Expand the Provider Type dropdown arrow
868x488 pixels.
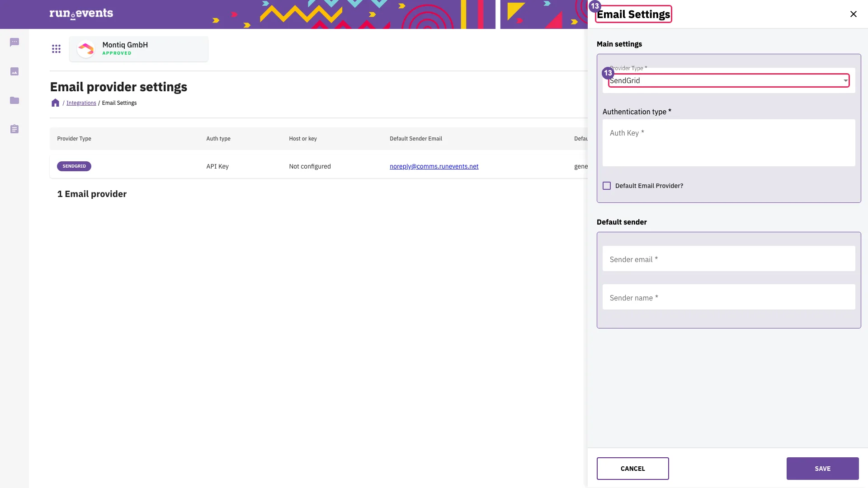845,80
